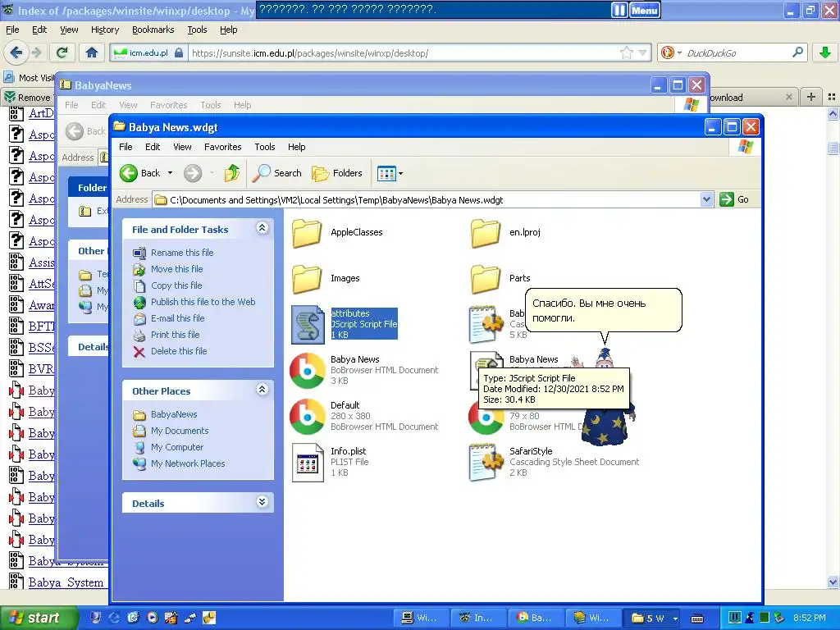Viewport: 840px width, 630px height.
Task: Click the Merlin wizard assistant character
Action: [607, 399]
